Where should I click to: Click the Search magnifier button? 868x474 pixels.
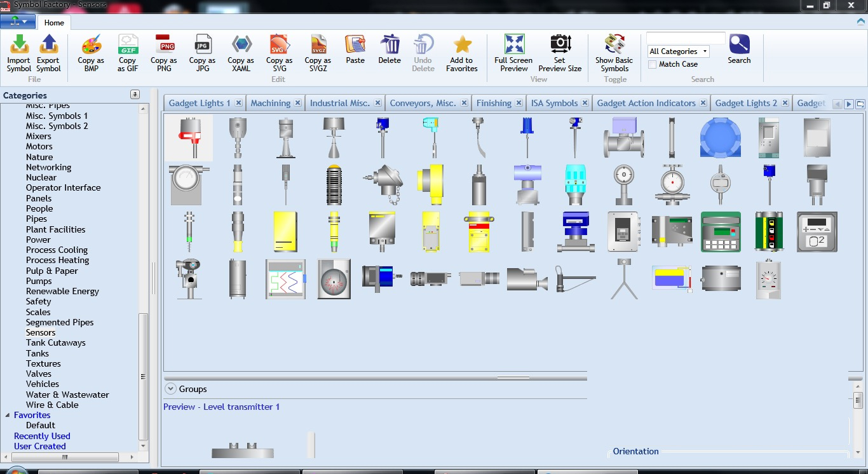tap(739, 50)
